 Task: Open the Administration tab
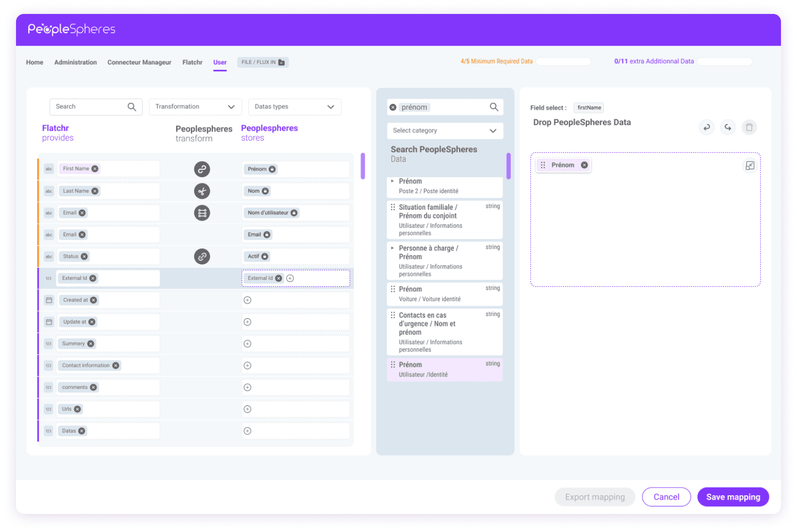coord(75,62)
